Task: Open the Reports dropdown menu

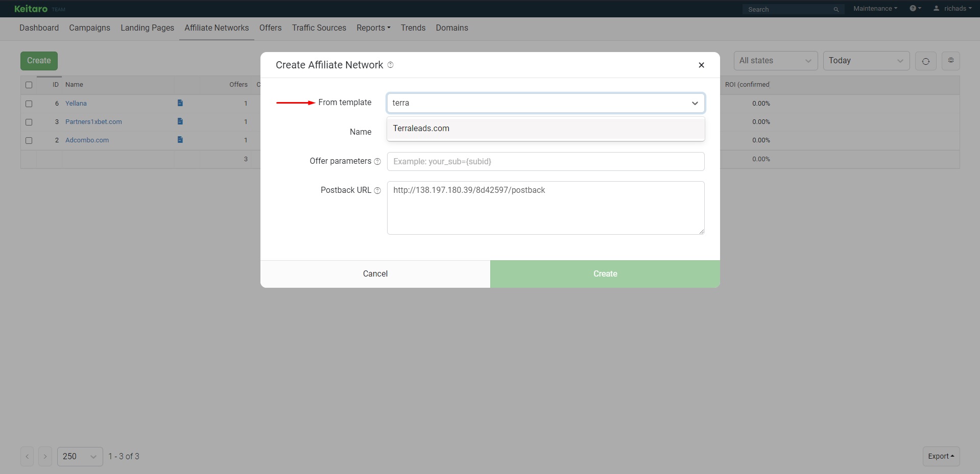Action: [x=373, y=28]
